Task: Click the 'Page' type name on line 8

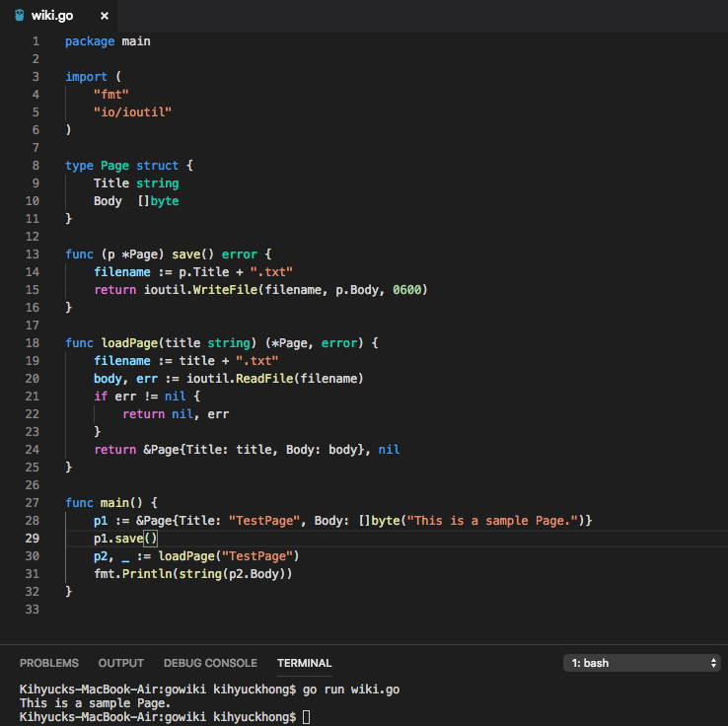Action: (x=114, y=166)
